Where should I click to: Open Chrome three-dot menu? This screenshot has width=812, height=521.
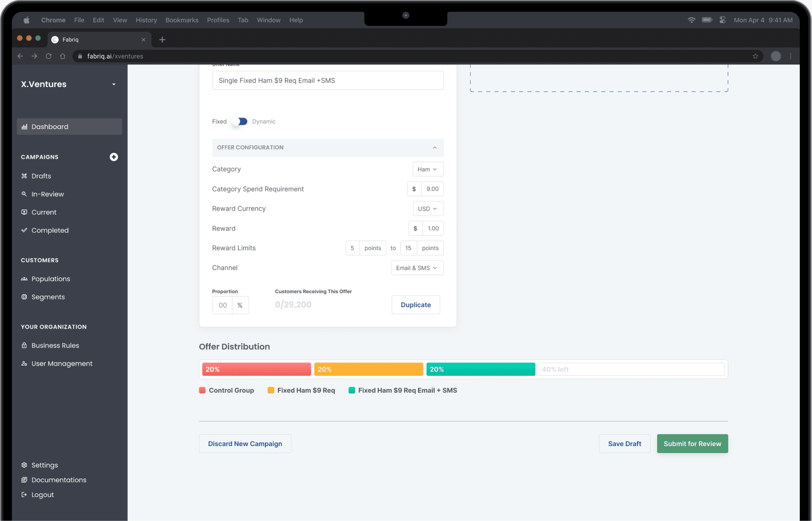click(x=791, y=56)
